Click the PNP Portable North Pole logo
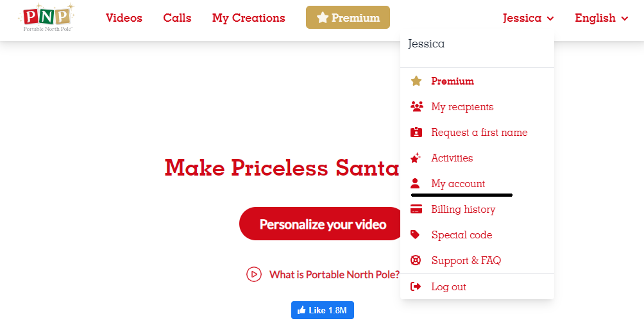 pyautogui.click(x=47, y=17)
